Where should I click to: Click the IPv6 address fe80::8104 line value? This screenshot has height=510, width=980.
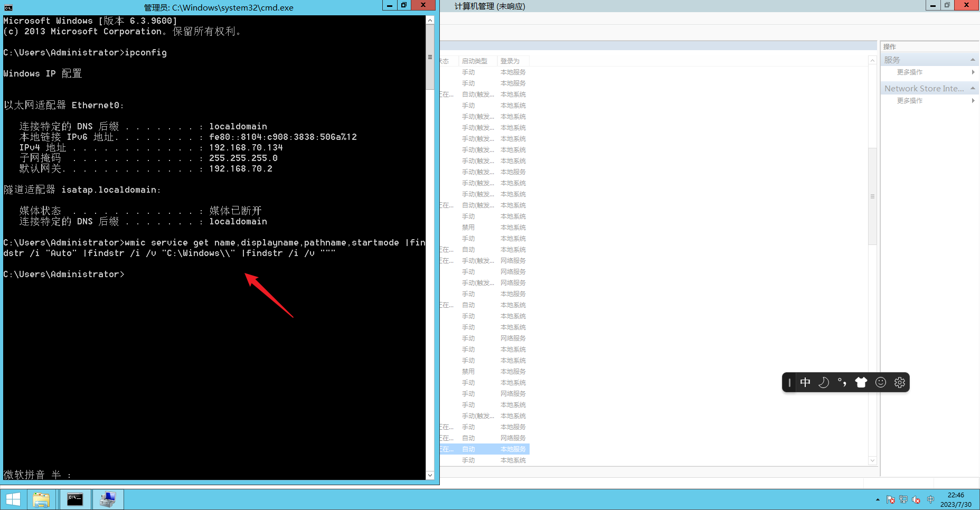[x=283, y=137]
